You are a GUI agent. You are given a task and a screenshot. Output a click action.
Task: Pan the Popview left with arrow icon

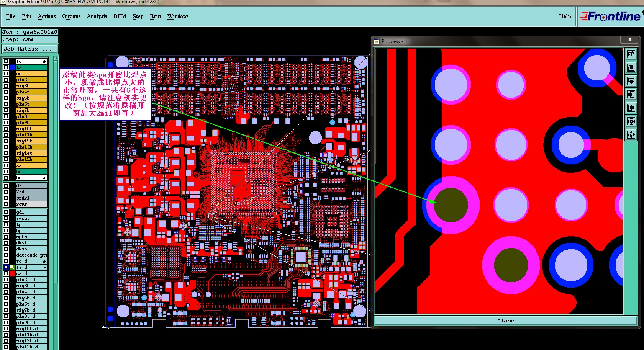click(631, 94)
